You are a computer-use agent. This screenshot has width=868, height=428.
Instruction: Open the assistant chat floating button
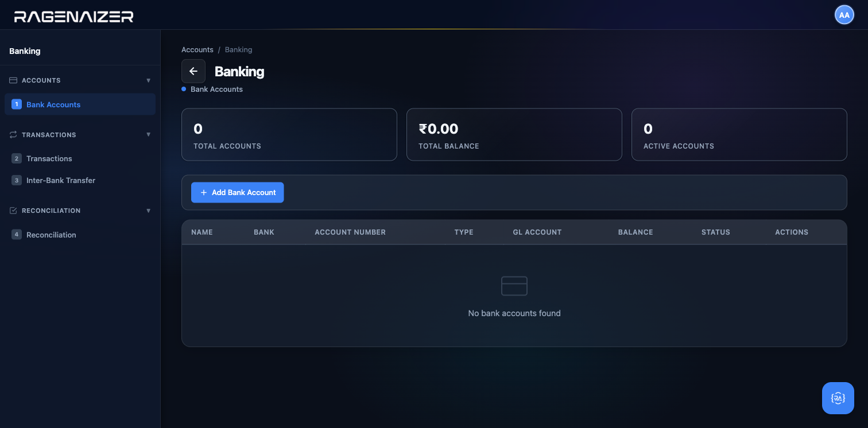pyautogui.click(x=838, y=398)
